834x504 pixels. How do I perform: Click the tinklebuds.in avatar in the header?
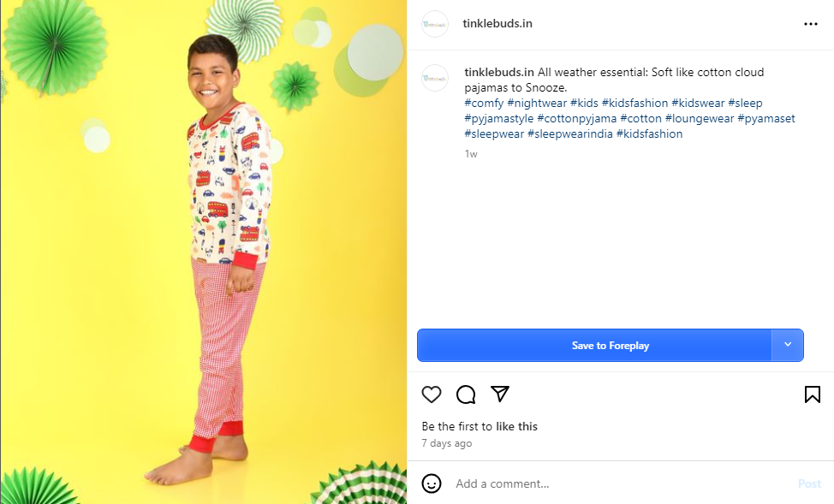tap(435, 24)
